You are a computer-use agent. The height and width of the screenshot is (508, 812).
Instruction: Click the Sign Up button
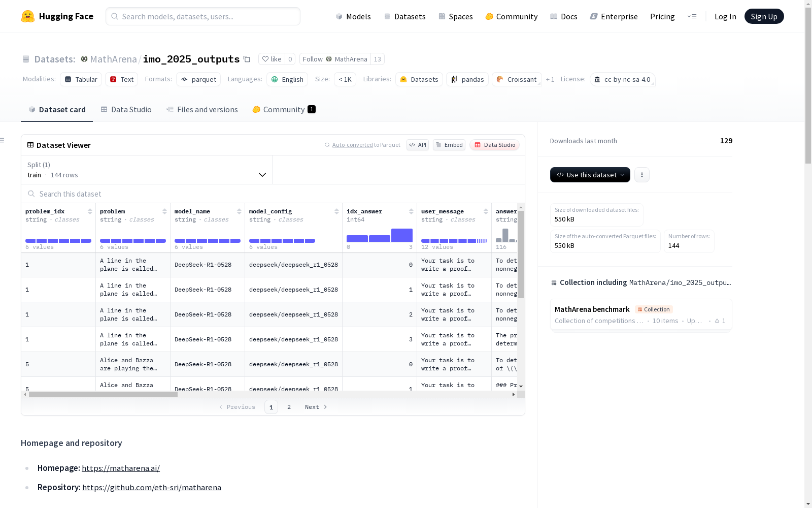(764, 16)
